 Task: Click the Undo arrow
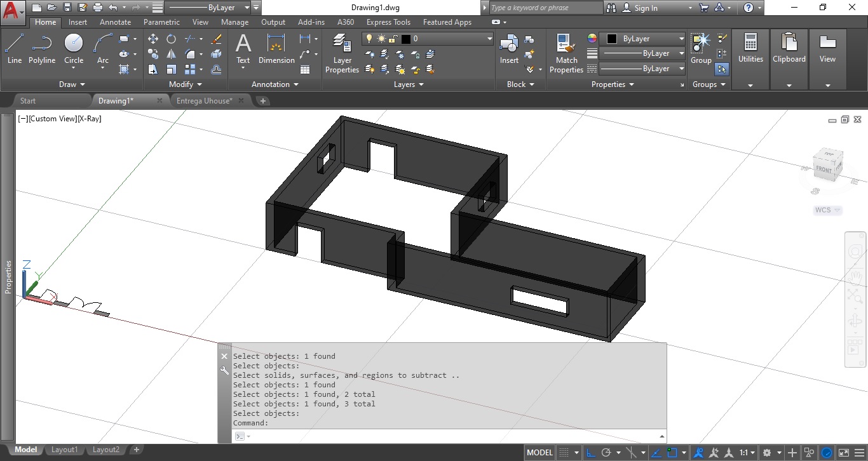(x=113, y=8)
